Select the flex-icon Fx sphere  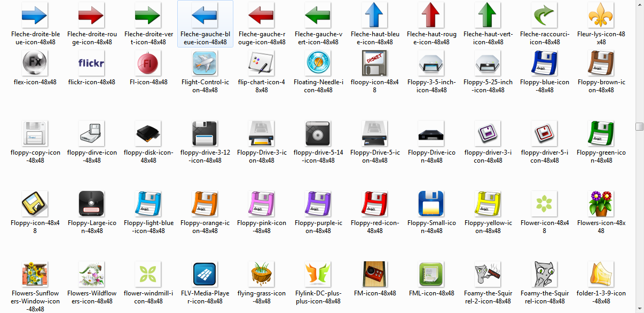[x=35, y=63]
